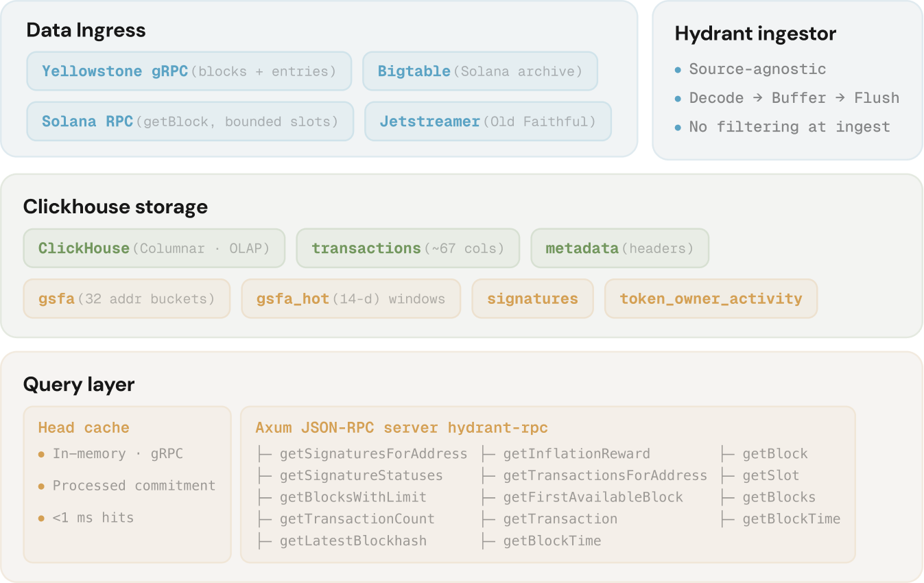The height and width of the screenshot is (583, 924).
Task: Select the transactions (~67 cols) chip
Action: [x=408, y=248]
